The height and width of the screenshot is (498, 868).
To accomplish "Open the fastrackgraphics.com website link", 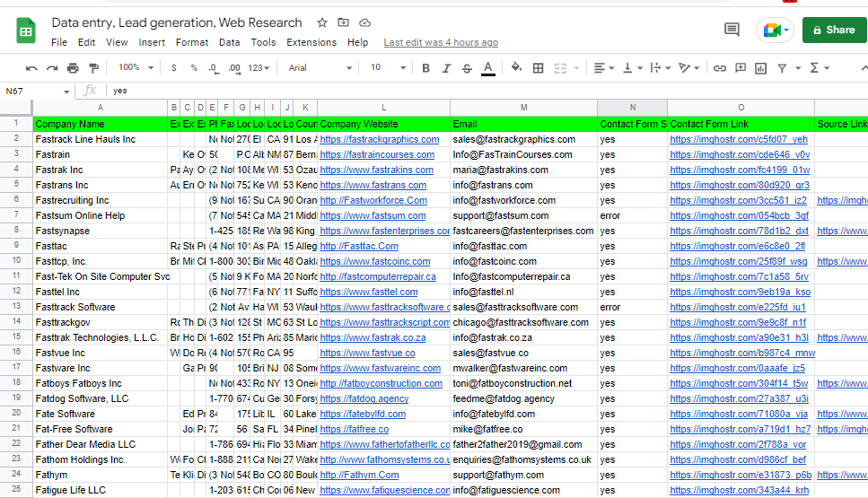I will (379, 140).
